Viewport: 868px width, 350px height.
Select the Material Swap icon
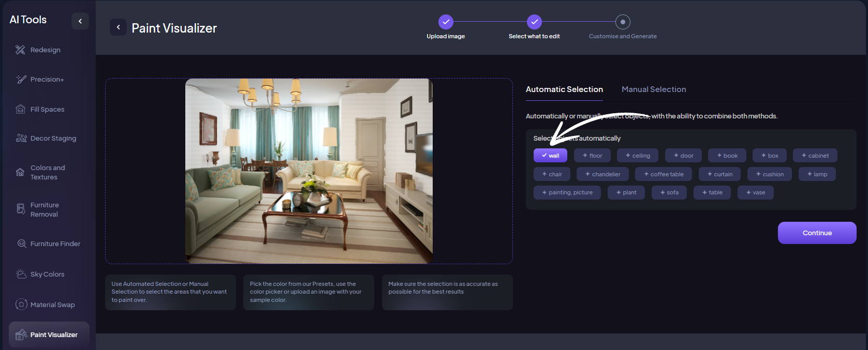(x=21, y=305)
